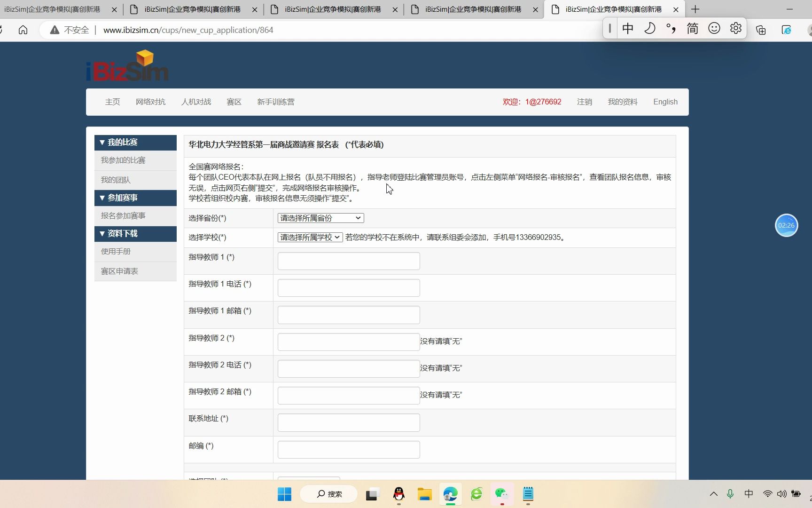Click the microphone tray icon
This screenshot has height=508, width=812.
tap(730, 494)
